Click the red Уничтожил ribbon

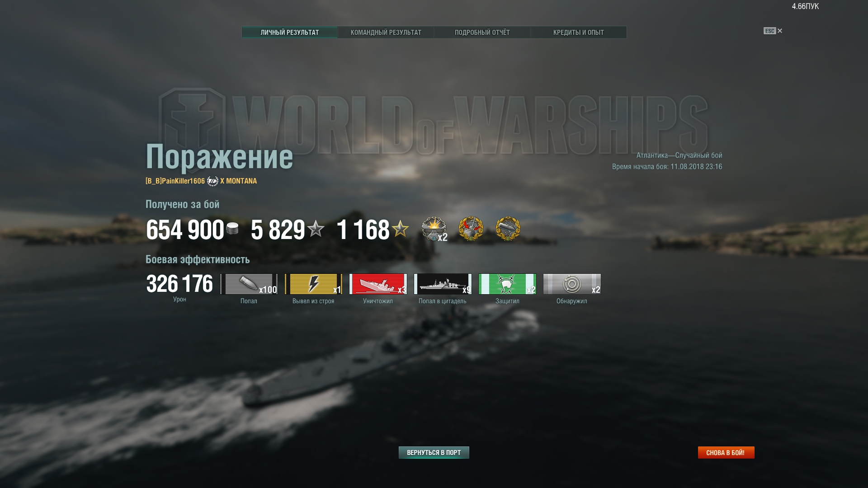[x=378, y=284]
